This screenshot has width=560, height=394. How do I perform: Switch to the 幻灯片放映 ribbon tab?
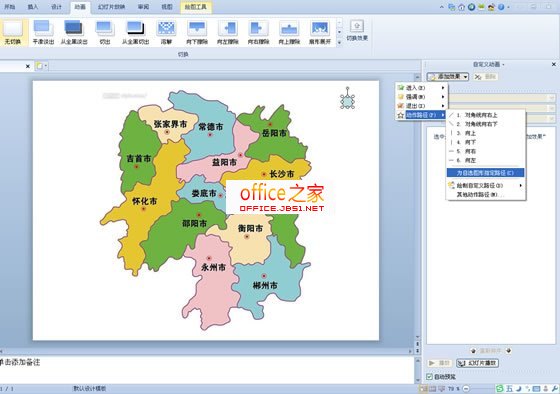coord(111,7)
